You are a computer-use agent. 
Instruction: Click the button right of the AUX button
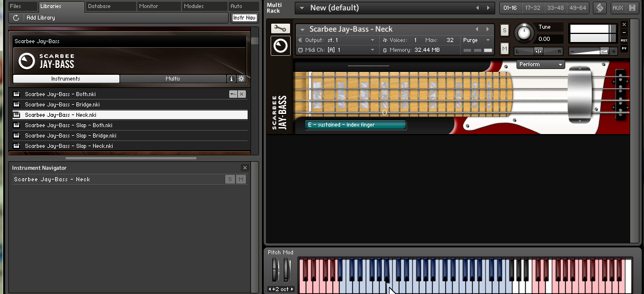(632, 8)
